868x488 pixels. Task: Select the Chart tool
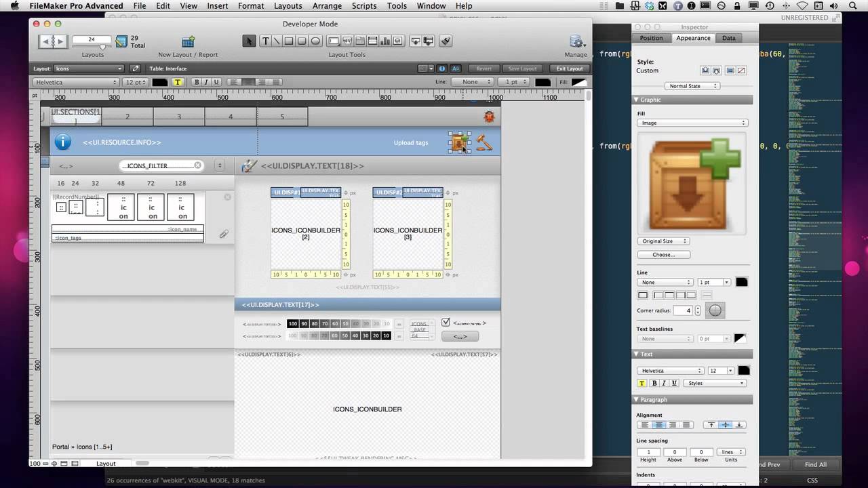pos(385,41)
